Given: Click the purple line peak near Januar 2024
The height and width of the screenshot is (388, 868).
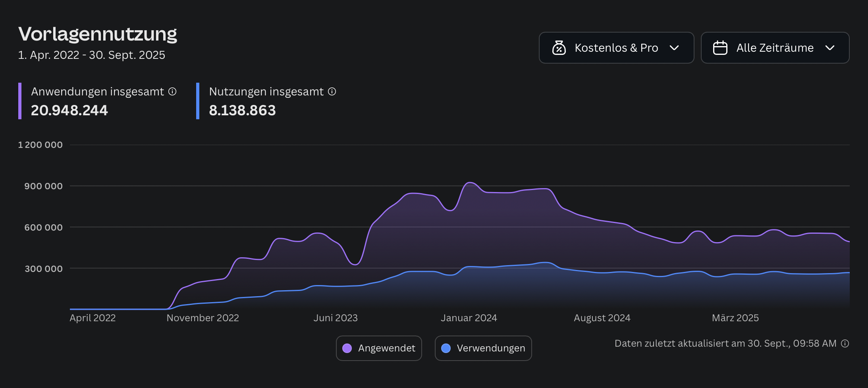Looking at the screenshot, I should tap(470, 182).
